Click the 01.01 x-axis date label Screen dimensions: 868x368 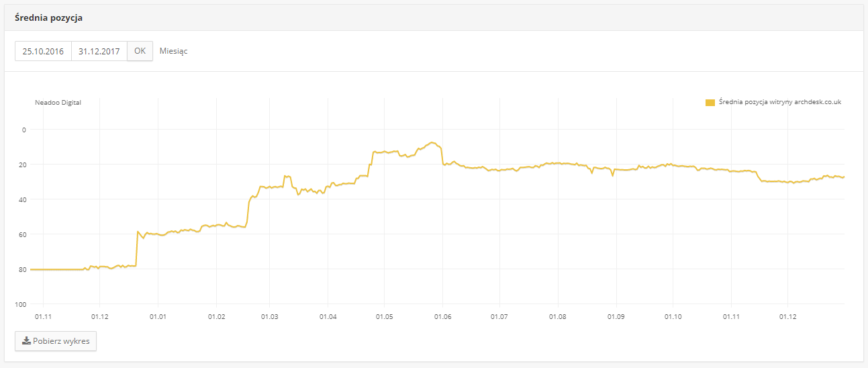click(x=158, y=316)
